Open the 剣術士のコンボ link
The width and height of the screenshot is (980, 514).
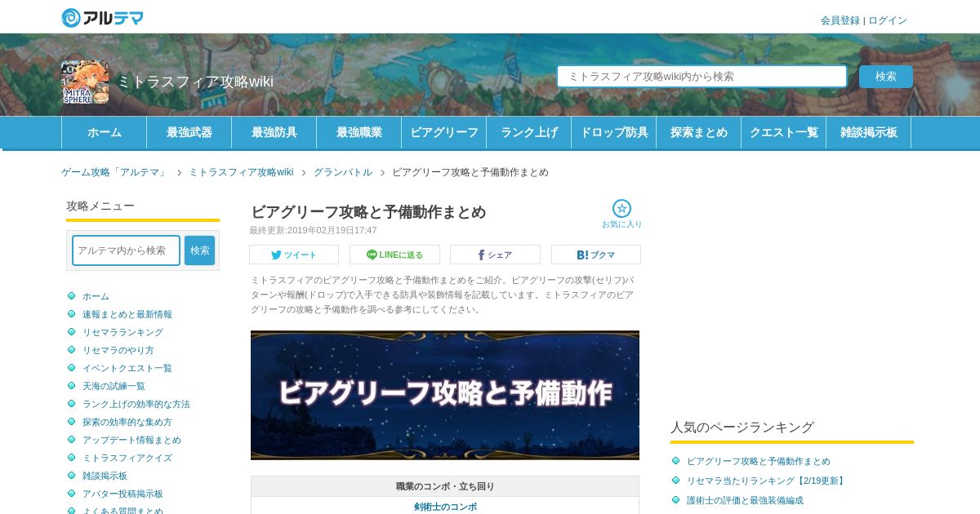[x=445, y=507]
